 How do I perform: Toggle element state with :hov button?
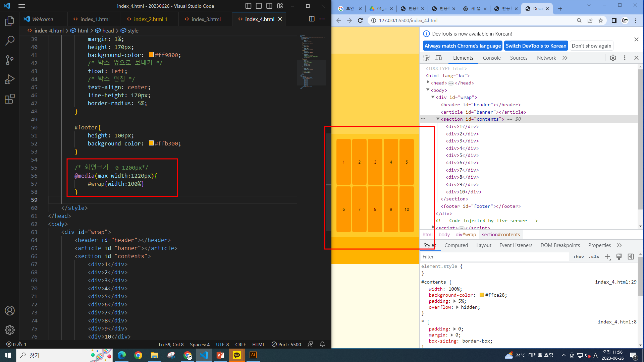tap(579, 257)
